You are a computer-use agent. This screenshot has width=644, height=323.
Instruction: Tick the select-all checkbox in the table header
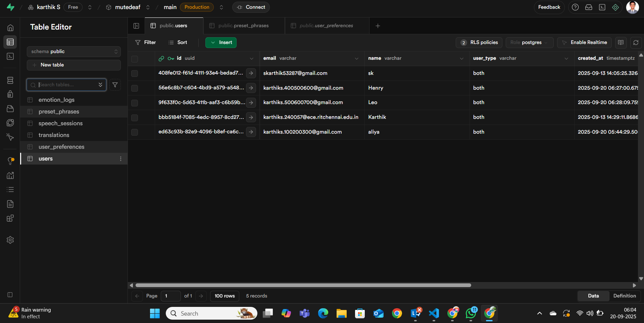point(135,59)
